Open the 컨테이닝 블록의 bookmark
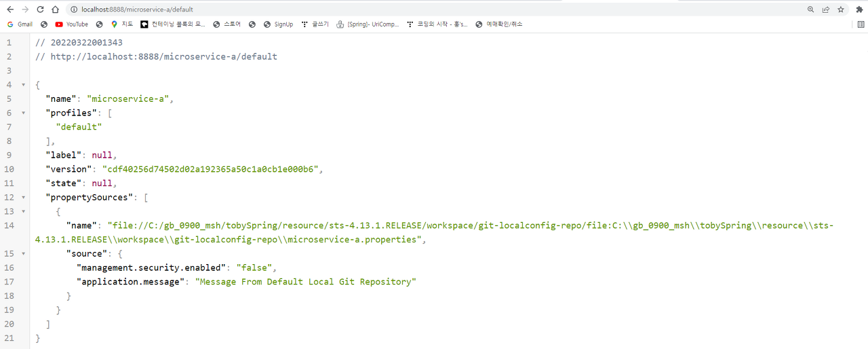868x349 pixels. (x=173, y=24)
